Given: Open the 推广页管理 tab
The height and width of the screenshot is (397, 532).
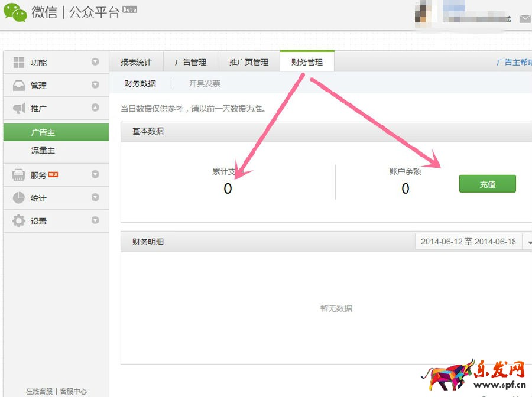Looking at the screenshot, I should pyautogui.click(x=248, y=62).
